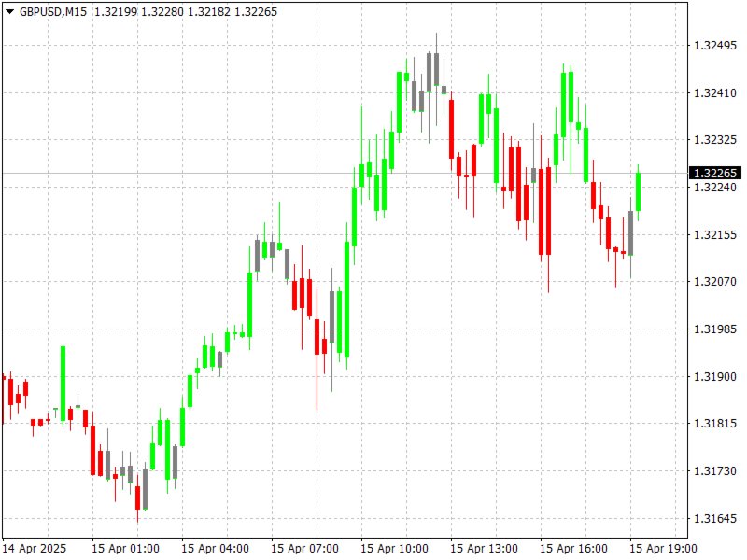The width and height of the screenshot is (747, 560).
Task: Click the 1.32410 price axis label
Action: [714, 92]
